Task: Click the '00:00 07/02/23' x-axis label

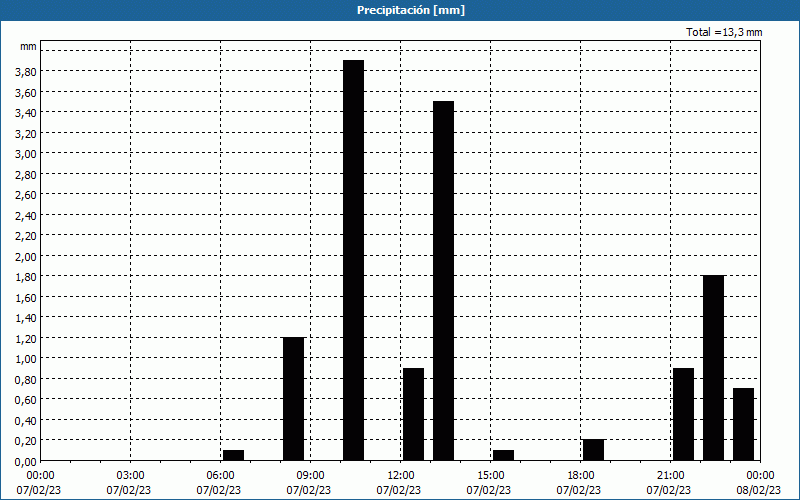Action: (39, 483)
